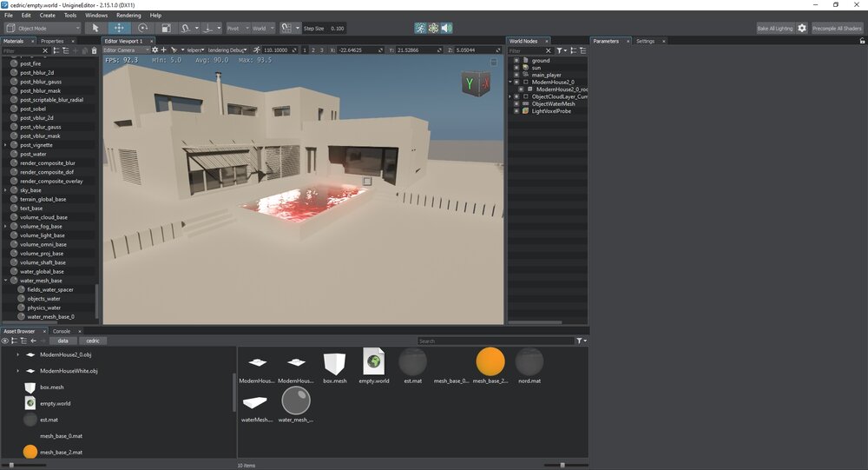Activate the Scale manipulator tool
The width and height of the screenshot is (868, 470).
pos(166,28)
